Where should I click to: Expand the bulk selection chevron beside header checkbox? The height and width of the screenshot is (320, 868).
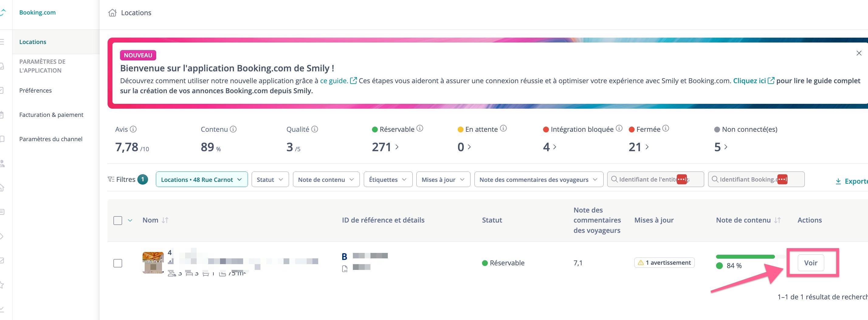coord(130,220)
